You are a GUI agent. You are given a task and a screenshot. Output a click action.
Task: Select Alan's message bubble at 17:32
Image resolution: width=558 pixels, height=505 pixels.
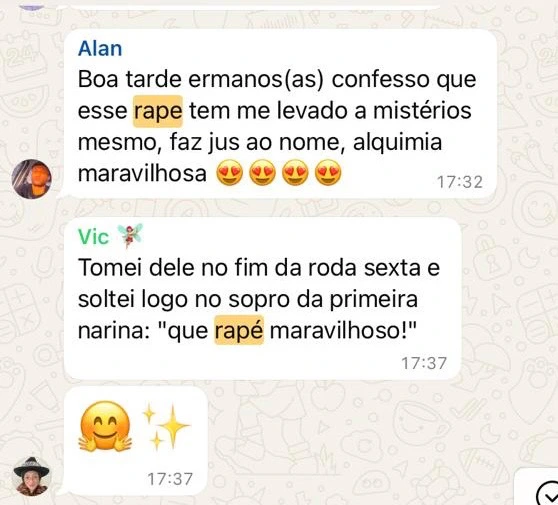[x=280, y=113]
